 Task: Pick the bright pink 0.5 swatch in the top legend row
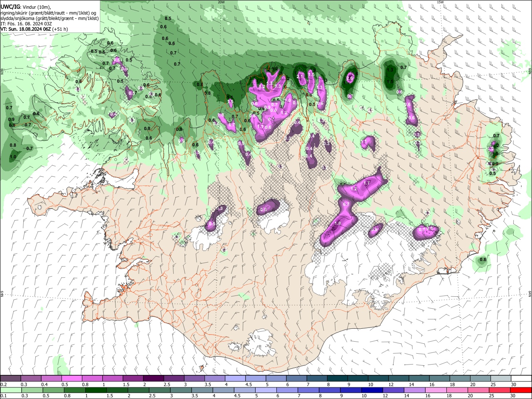(71, 378)
